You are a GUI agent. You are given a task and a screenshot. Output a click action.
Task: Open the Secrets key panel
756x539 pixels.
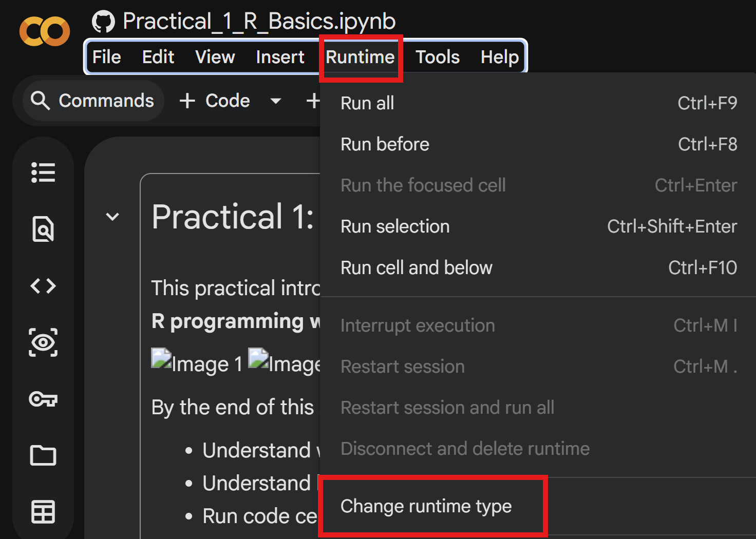[x=43, y=399]
